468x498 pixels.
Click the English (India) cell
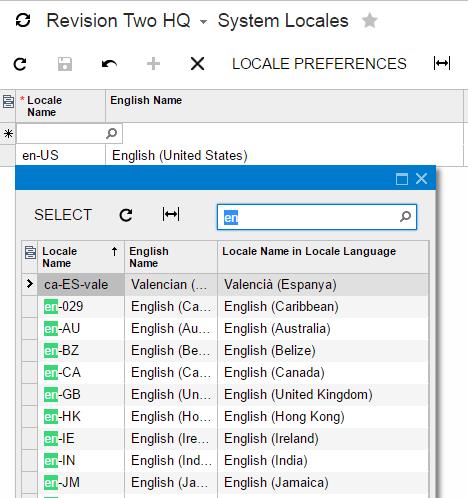323,461
